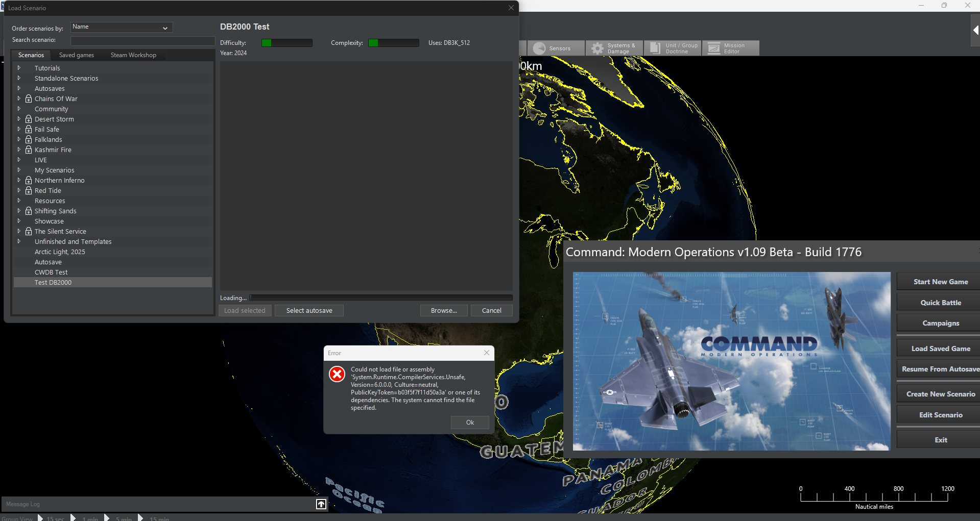Click the red error icon in the dialog
Screen dimensions: 980x521
tap(337, 374)
